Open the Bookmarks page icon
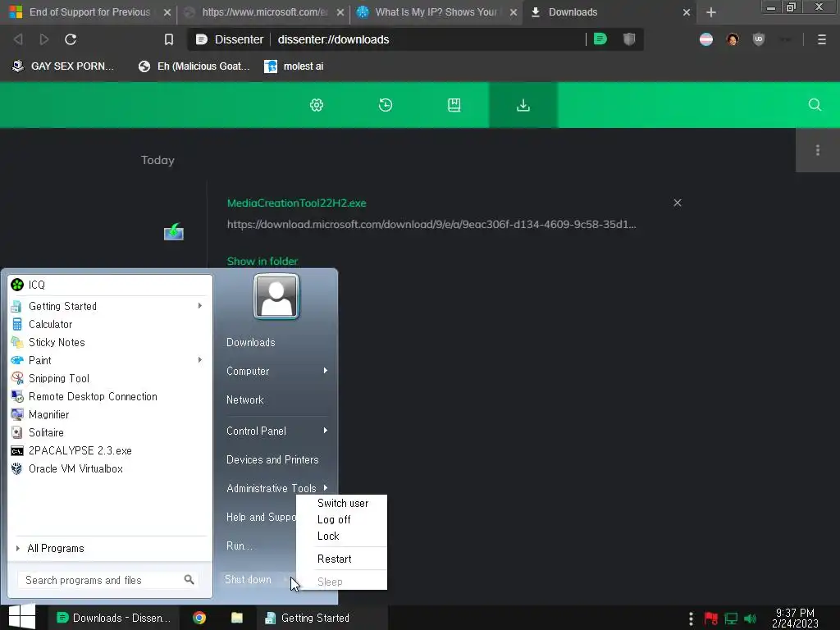 coord(454,105)
